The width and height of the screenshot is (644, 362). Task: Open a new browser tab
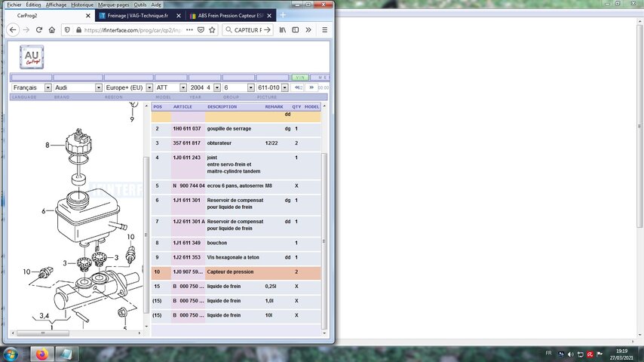[x=283, y=15]
